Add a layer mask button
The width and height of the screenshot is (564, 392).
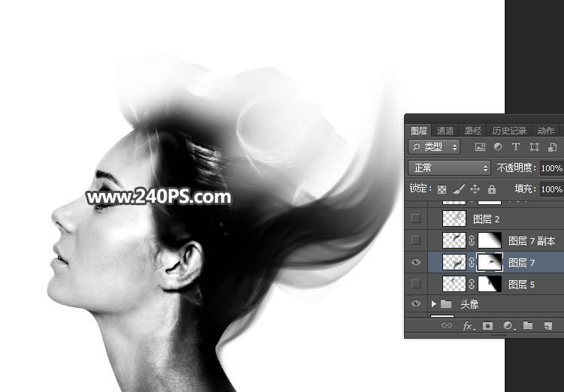[487, 326]
